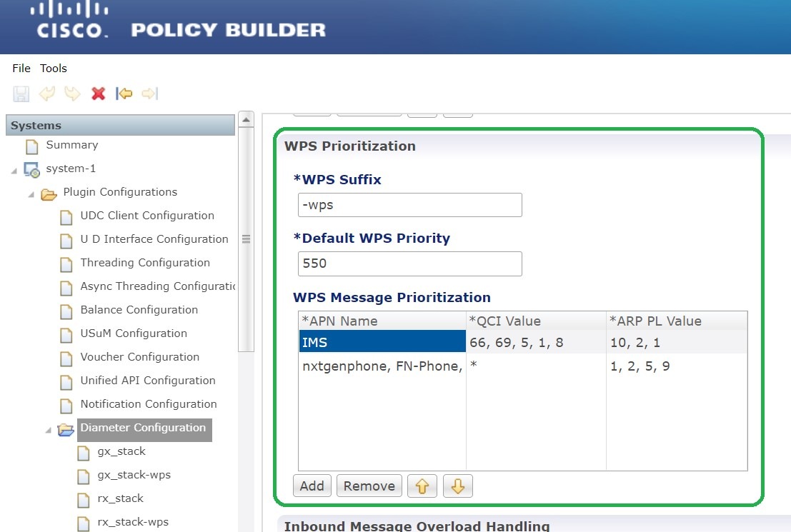
Task: Open Threading Configuration
Action: [145, 263]
